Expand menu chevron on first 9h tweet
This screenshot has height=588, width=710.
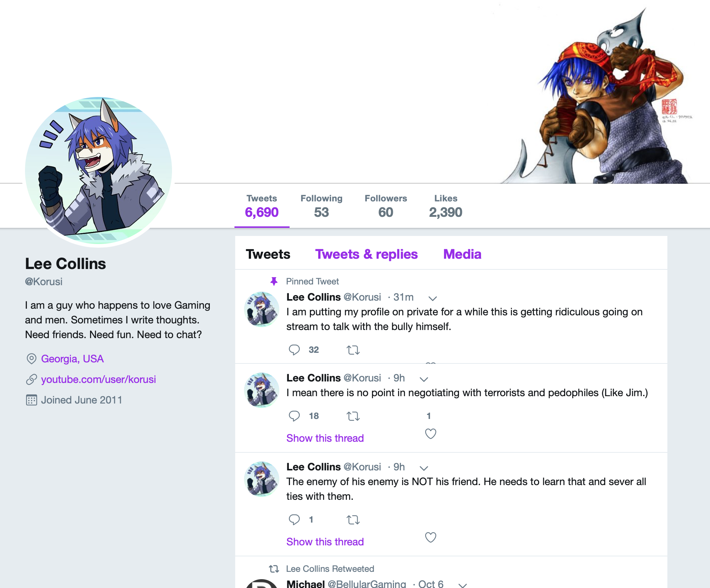[x=424, y=379]
